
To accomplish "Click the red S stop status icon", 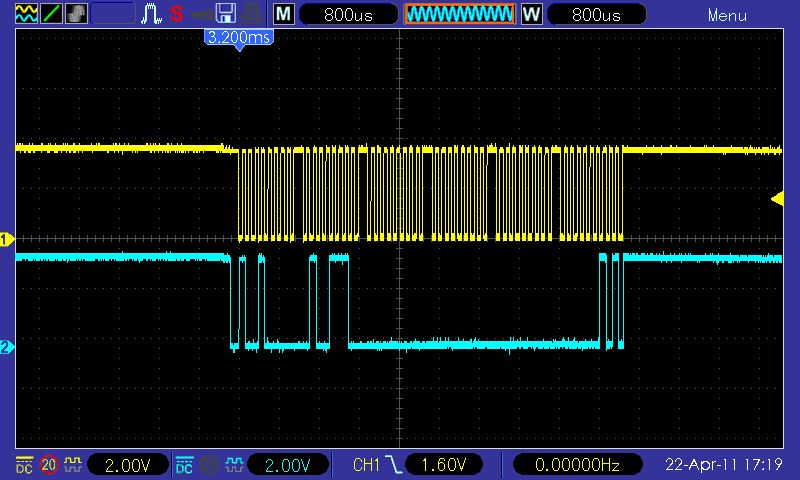I will point(177,14).
